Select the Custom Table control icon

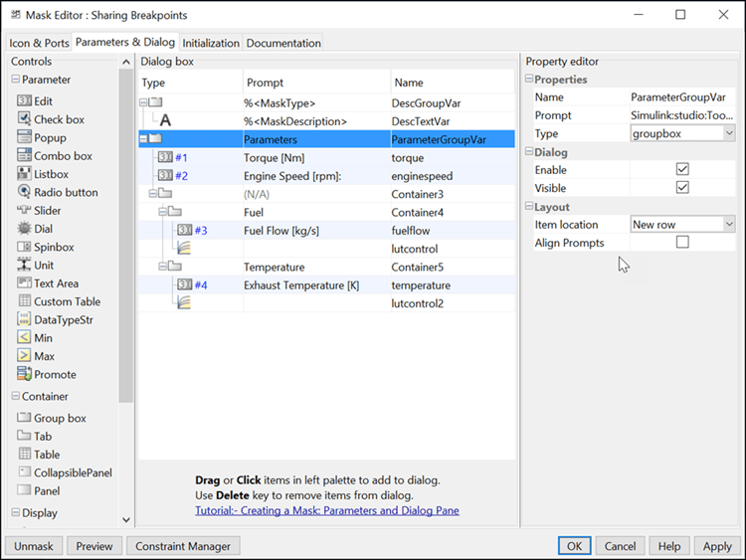(24, 301)
